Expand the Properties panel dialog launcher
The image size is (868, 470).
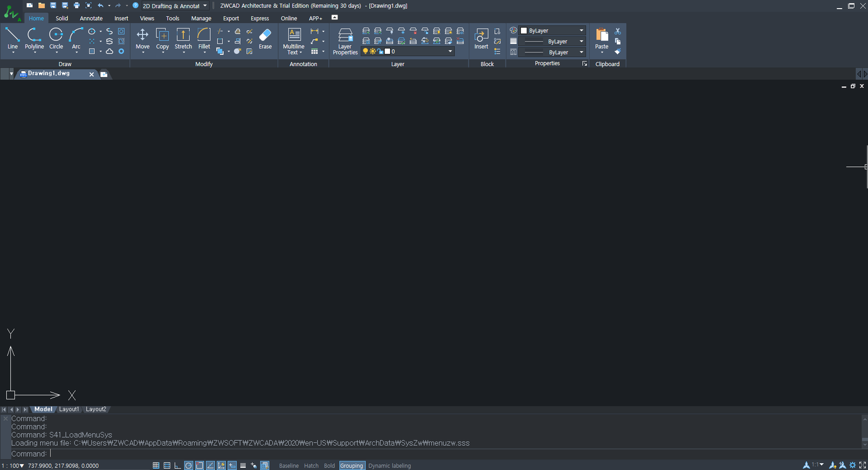pos(584,64)
